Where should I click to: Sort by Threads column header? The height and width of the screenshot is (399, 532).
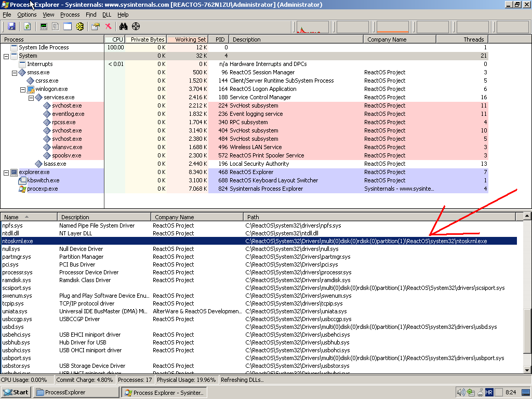click(462, 39)
